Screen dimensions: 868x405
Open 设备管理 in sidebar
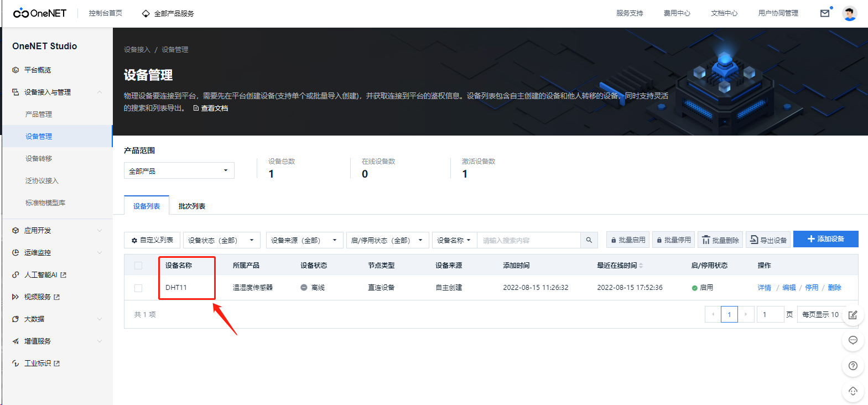tap(57, 136)
